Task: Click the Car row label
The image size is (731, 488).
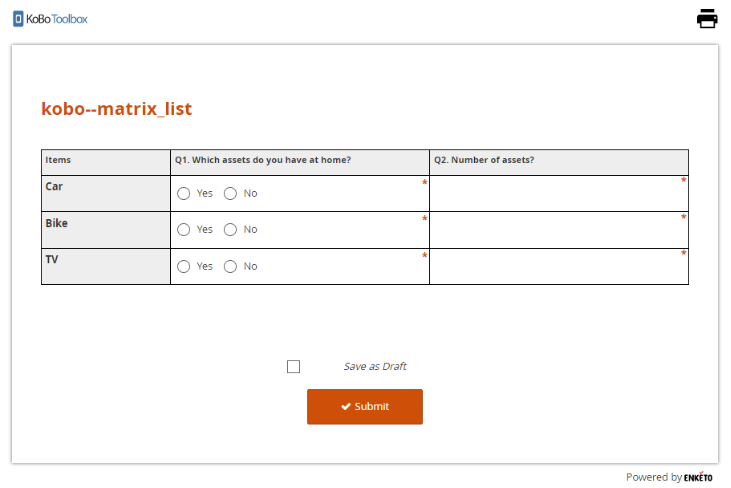Action: [x=54, y=186]
